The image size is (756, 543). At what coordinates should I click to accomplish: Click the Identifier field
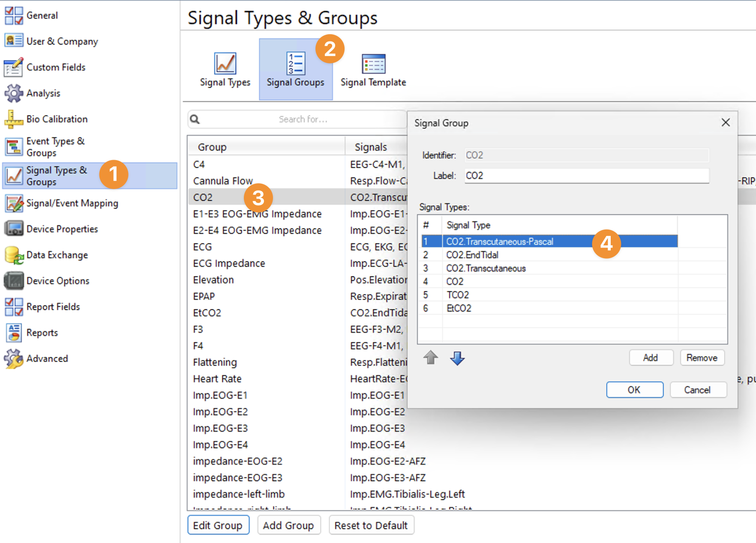(587, 155)
